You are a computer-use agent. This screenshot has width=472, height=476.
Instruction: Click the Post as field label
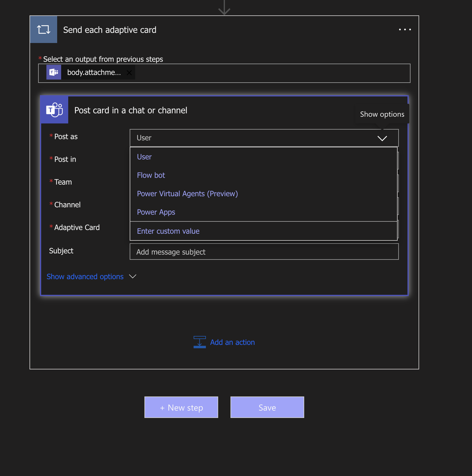tap(66, 137)
